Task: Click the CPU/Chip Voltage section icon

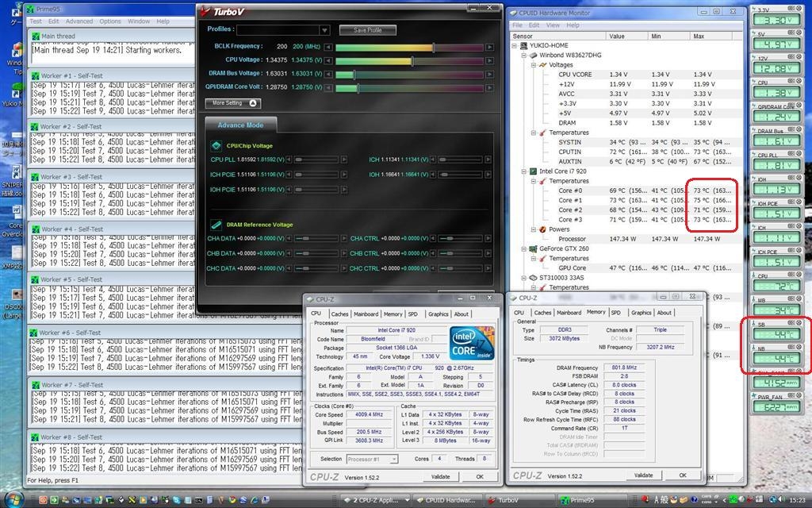Action: (216, 146)
